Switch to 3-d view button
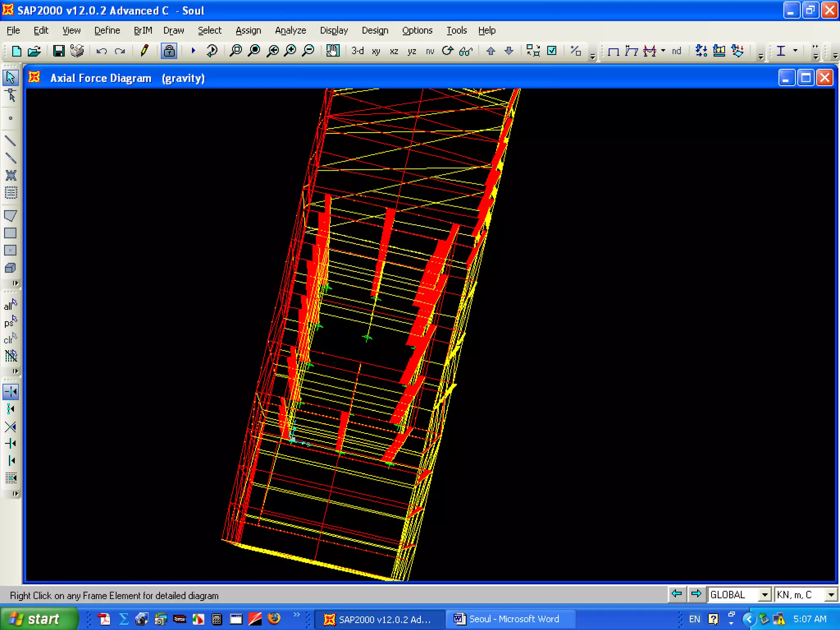Screen dimensions: 840x630 [357, 51]
